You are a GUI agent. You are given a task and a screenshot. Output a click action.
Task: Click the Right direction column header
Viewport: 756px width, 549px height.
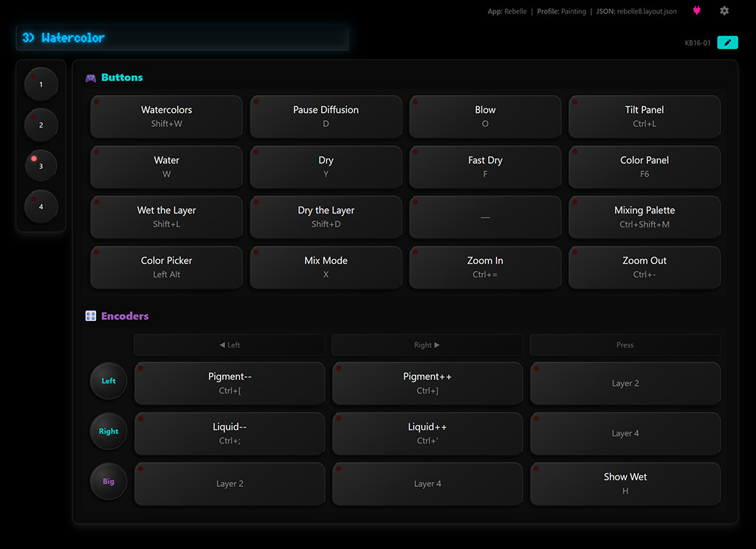point(427,345)
